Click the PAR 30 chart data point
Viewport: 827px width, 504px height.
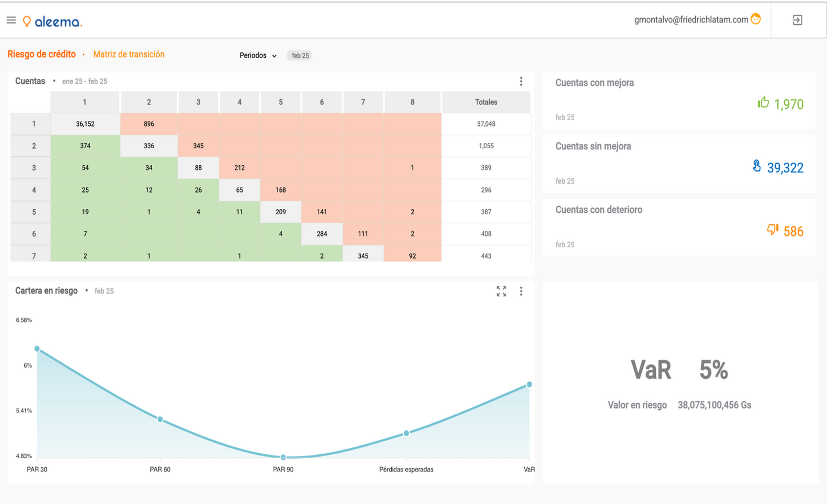coord(37,349)
